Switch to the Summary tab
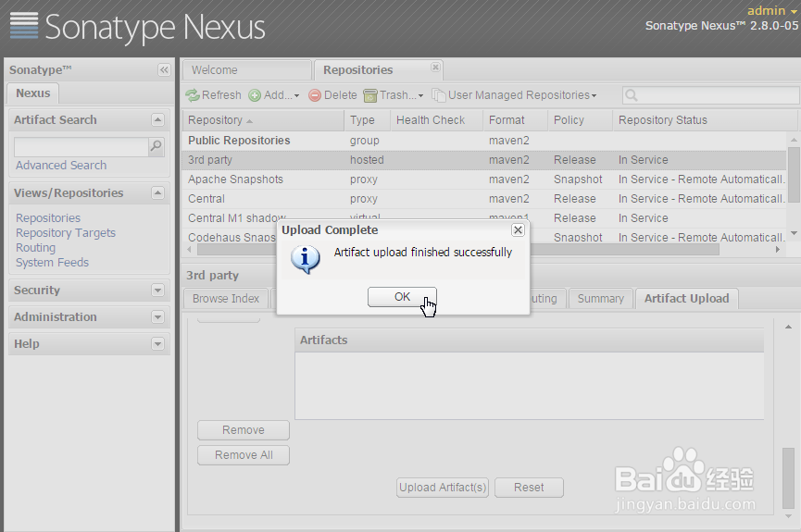The image size is (801, 532). pos(601,299)
